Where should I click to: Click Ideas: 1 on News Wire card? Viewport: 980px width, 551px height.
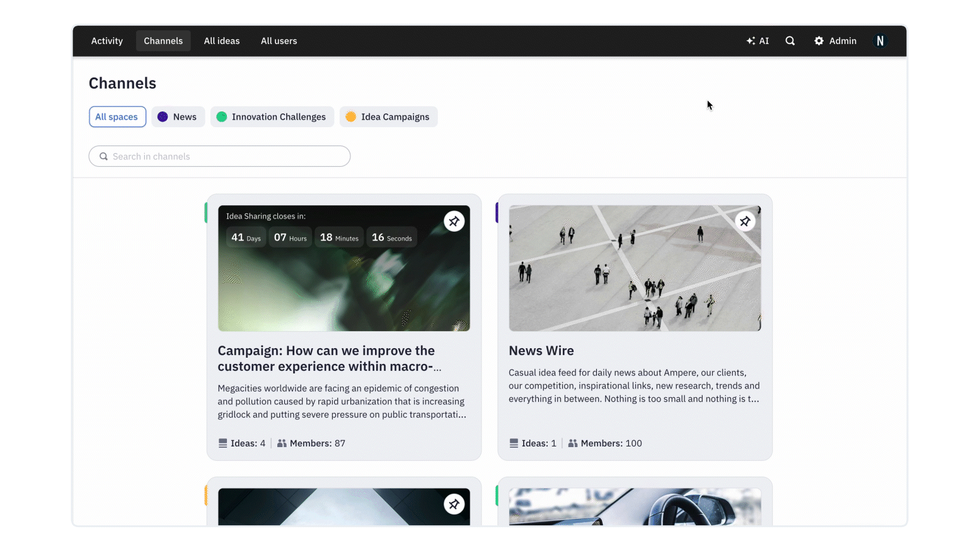tap(533, 443)
